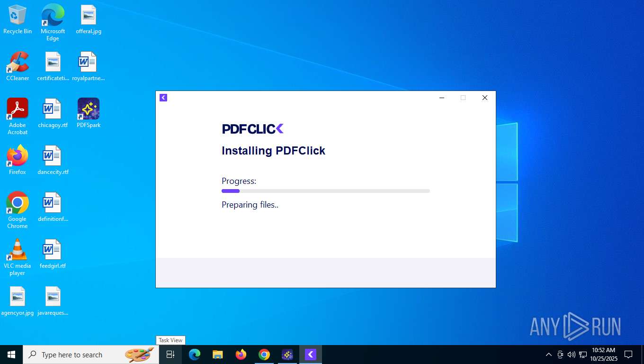Click the Meet Now tray icon
The width and height of the screenshot is (644, 364).
(x=560, y=355)
